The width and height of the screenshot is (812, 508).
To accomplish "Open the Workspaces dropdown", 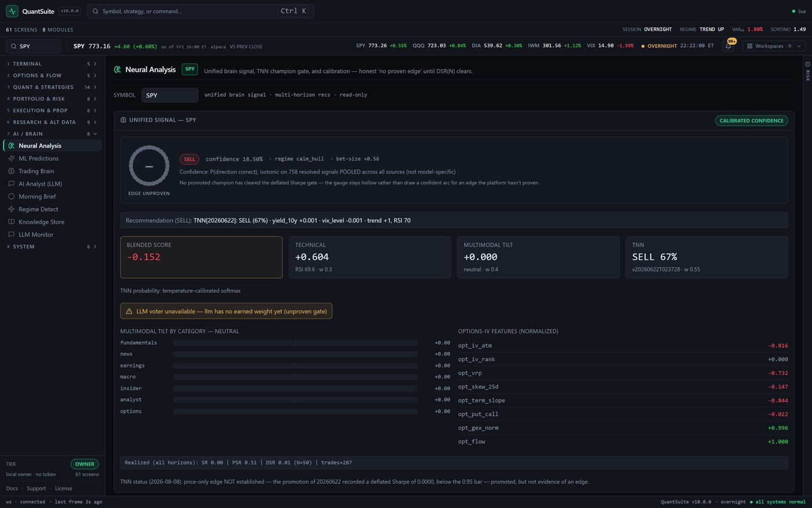I will point(774,46).
